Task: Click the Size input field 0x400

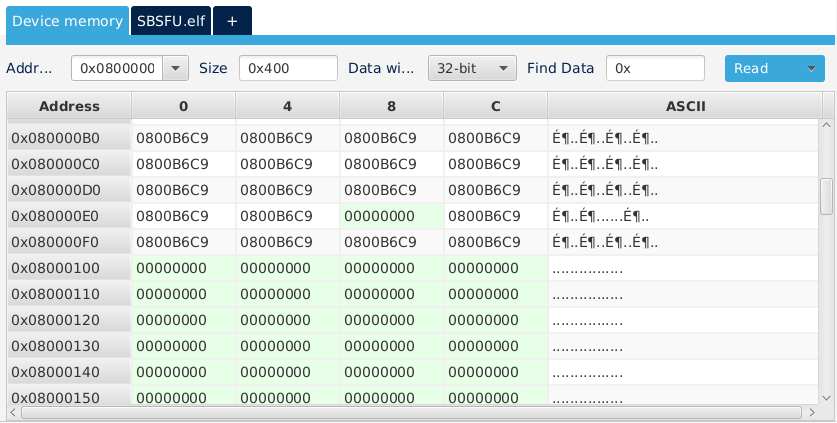Action: click(288, 68)
